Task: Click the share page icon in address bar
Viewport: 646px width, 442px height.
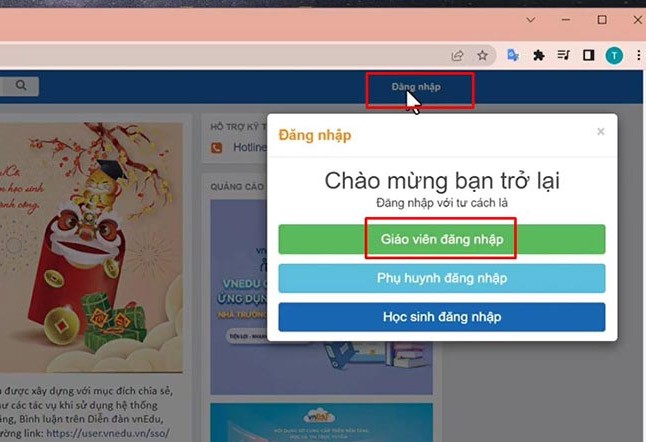Action: click(457, 56)
